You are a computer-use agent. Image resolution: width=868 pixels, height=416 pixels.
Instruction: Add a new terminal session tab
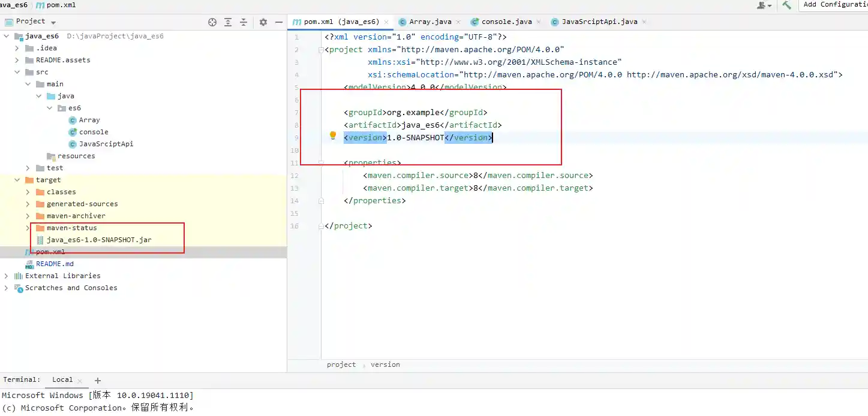(x=98, y=380)
